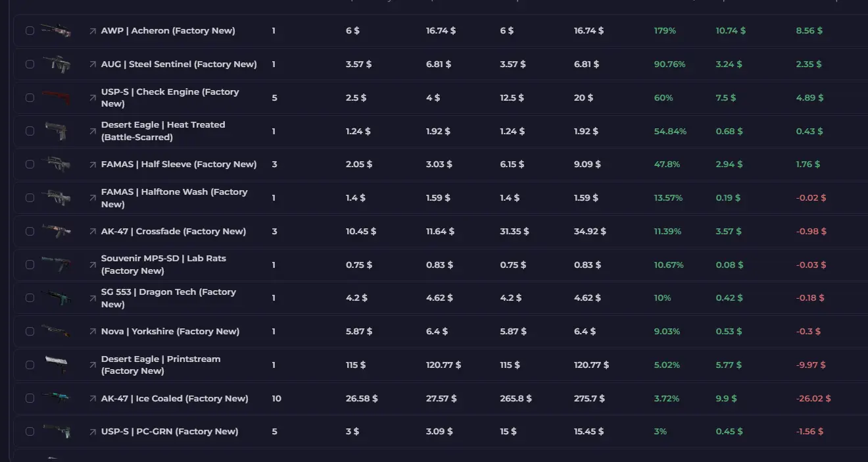
Task: Click the AK-47 Crossfade thumbnail
Action: pos(57,231)
